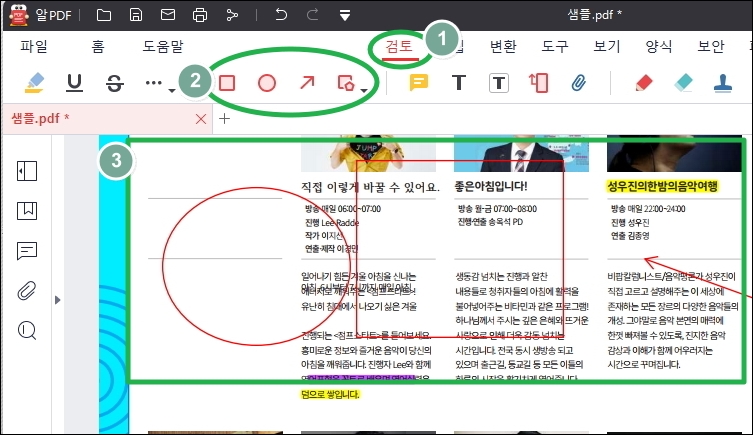Switch to the 보안 tab
The height and width of the screenshot is (435, 753).
pos(711,46)
